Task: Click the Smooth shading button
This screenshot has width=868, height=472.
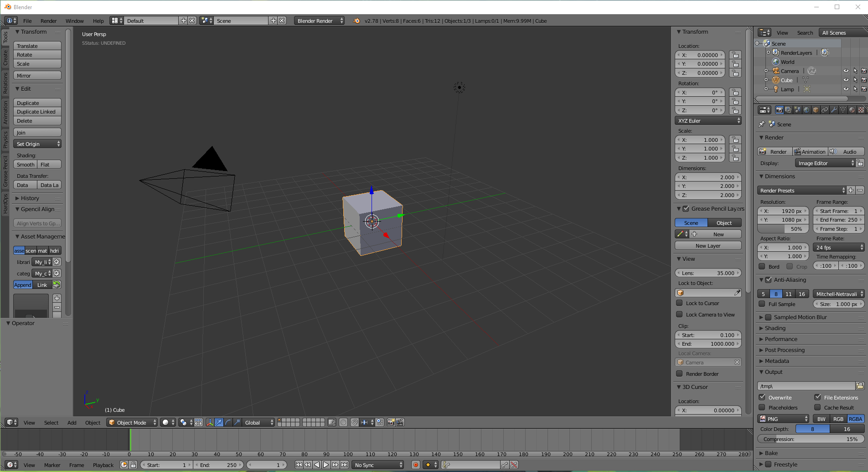Action: click(26, 164)
